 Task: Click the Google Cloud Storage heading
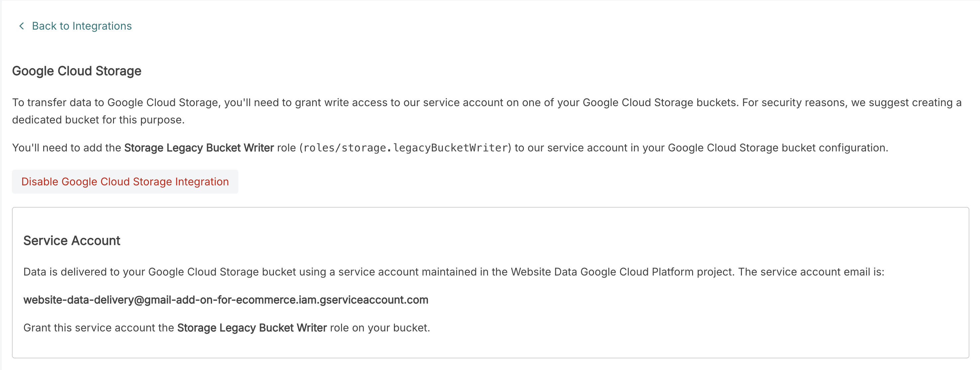pyautogui.click(x=76, y=71)
